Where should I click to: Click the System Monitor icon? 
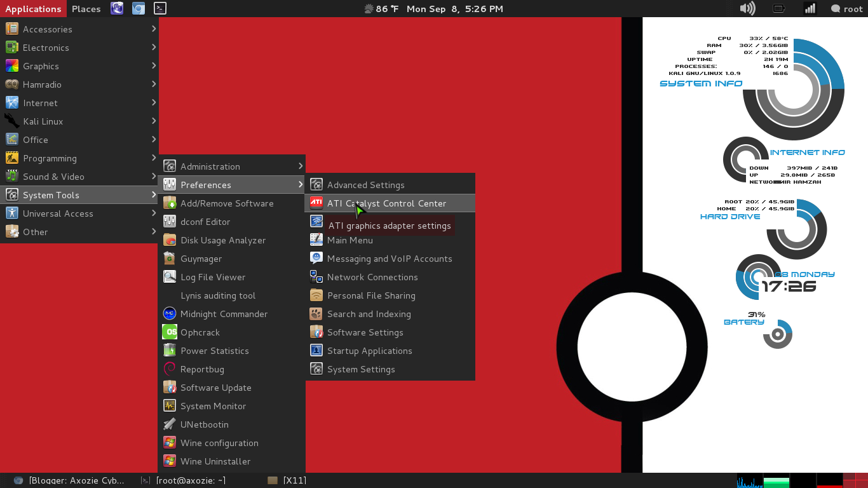coord(170,406)
